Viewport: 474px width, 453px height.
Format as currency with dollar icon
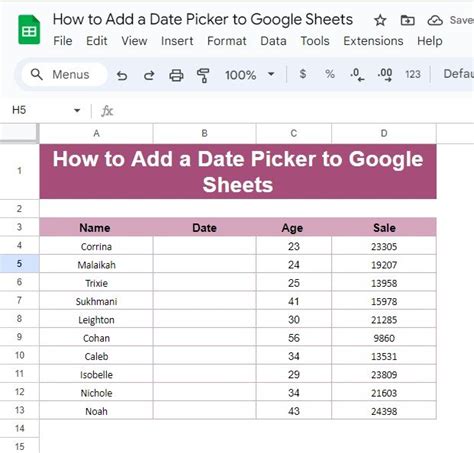303,74
